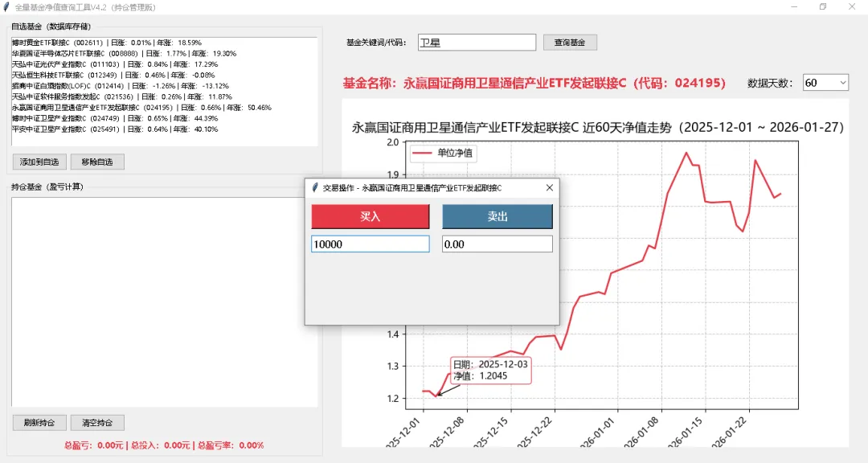Click 清空持仓 button
The width and height of the screenshot is (868, 463).
click(97, 423)
